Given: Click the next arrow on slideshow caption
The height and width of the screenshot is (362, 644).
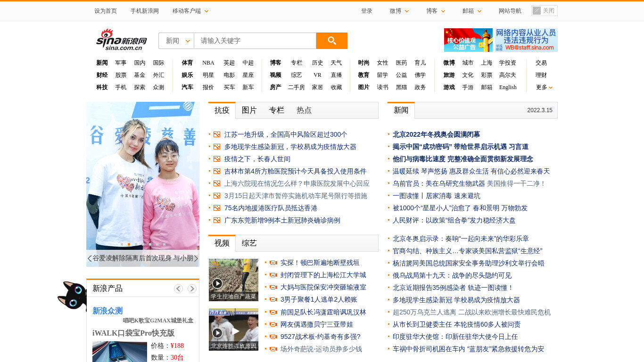Looking at the screenshot, I should coord(196,258).
